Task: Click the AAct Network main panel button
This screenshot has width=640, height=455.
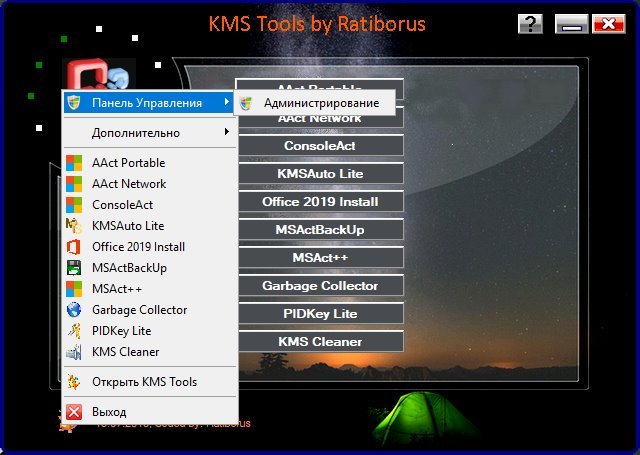Action: pyautogui.click(x=321, y=122)
